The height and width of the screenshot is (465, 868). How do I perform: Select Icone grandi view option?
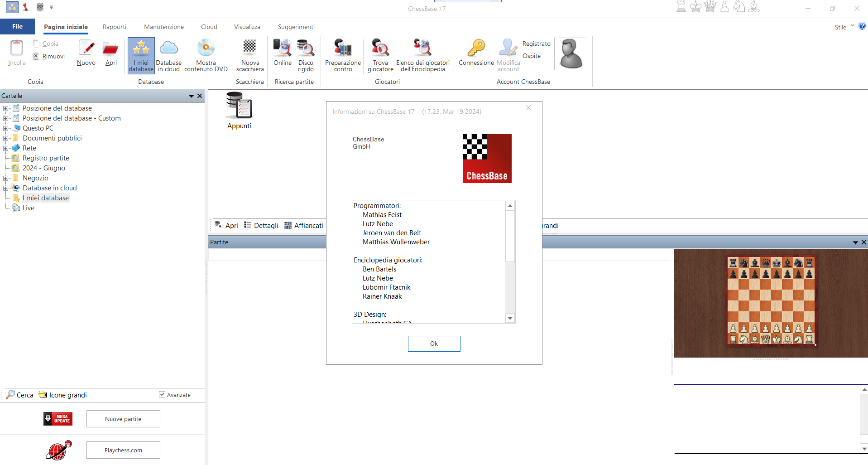point(62,395)
